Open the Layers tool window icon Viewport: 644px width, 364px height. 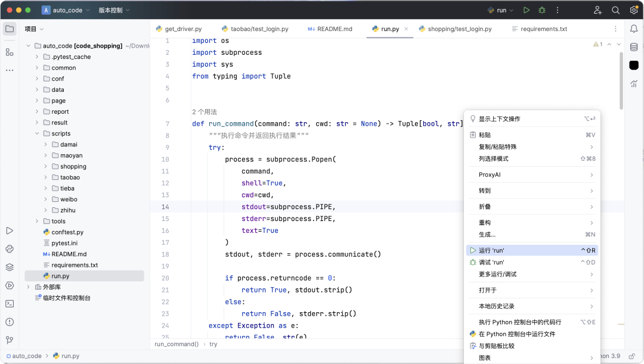click(10, 267)
